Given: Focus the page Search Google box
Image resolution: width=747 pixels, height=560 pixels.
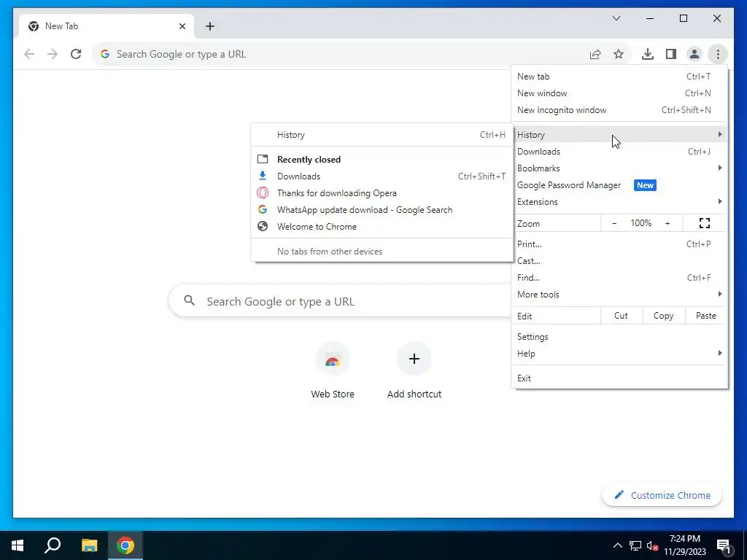Looking at the screenshot, I should tap(341, 301).
